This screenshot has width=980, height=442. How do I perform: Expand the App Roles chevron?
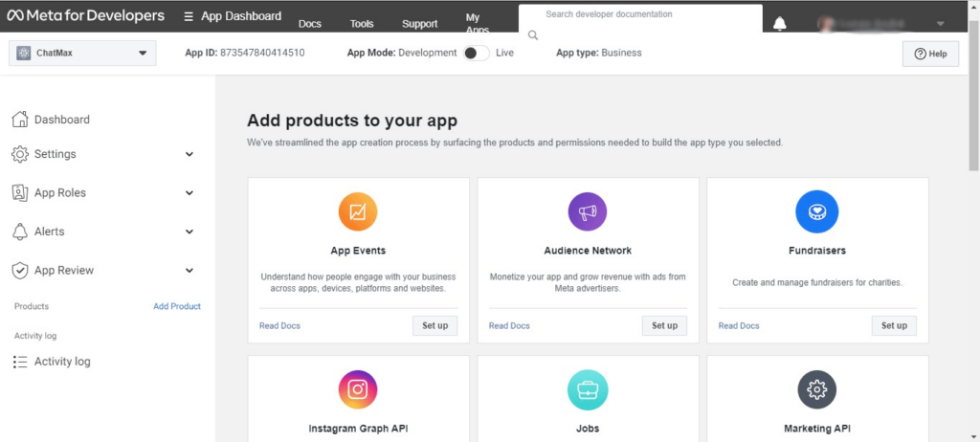click(189, 193)
